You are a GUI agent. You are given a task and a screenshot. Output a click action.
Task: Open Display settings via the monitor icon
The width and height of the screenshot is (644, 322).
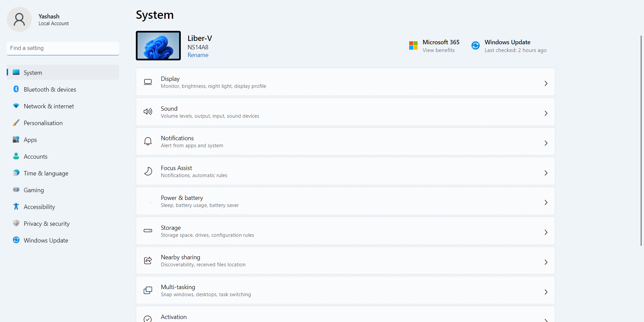coord(148,82)
